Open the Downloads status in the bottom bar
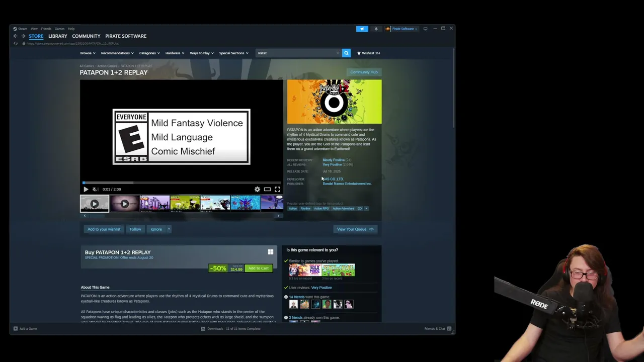This screenshot has width=644, height=362. (x=231, y=329)
